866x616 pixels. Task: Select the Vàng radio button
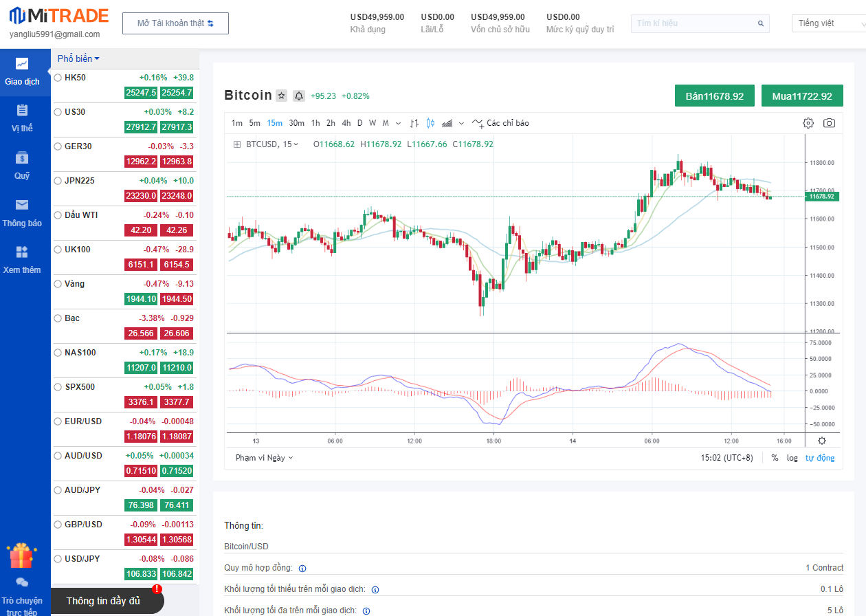58,284
